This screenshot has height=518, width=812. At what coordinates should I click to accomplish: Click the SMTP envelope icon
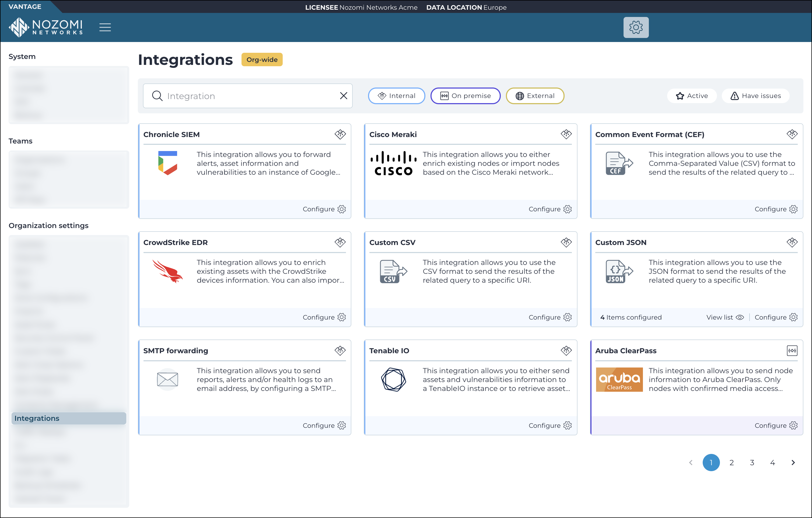click(x=167, y=379)
